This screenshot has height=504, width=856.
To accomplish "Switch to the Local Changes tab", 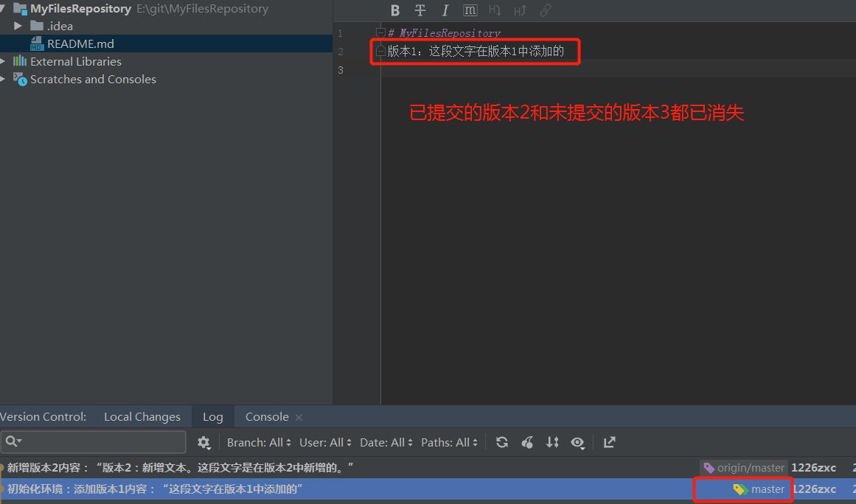I will pyautogui.click(x=142, y=416).
